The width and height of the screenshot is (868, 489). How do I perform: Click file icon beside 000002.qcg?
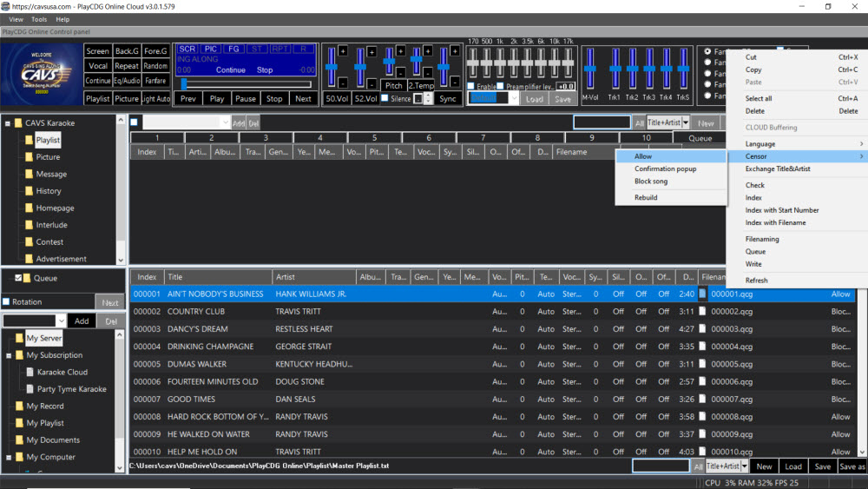click(x=702, y=311)
